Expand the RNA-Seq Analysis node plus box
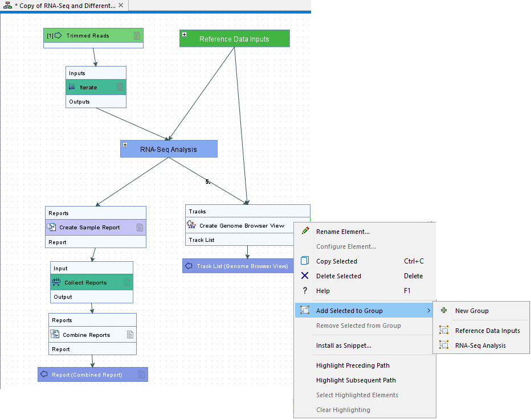Screen dimensions: 531x420 pos(125,146)
